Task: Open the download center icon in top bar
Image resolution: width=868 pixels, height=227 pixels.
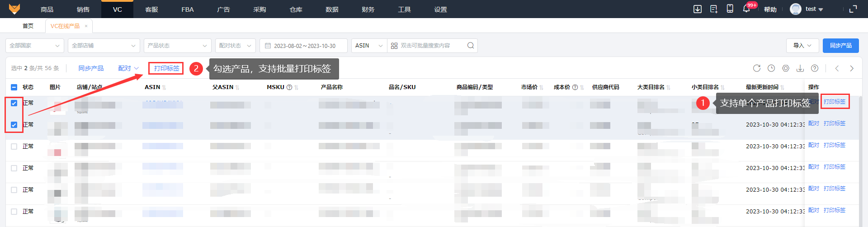Action: pyautogui.click(x=698, y=9)
